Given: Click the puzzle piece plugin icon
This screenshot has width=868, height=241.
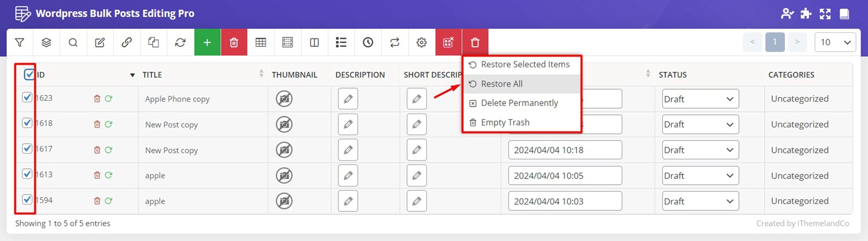Looking at the screenshot, I should coord(806,14).
